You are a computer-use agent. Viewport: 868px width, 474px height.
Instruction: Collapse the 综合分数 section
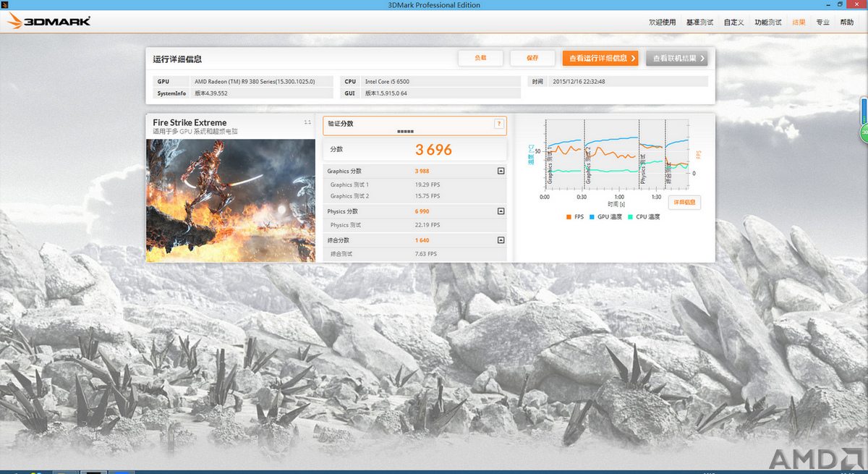tap(500, 240)
